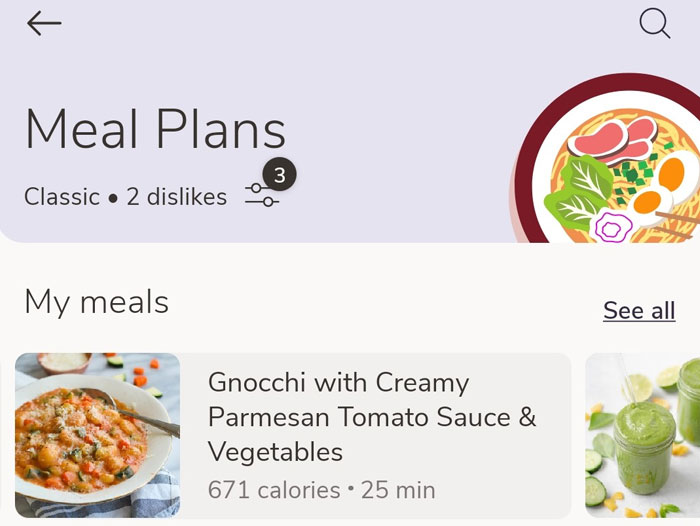Screen dimensions: 700x526
Task: Click the 671 calories label
Action: pyautogui.click(x=273, y=490)
